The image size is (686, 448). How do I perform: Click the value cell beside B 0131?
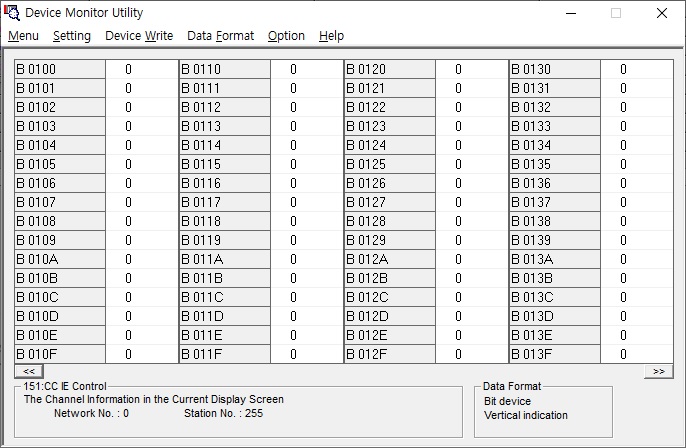tap(637, 88)
